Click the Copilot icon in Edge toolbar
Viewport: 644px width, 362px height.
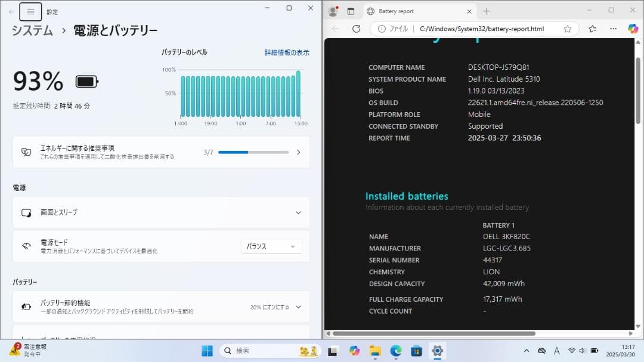pos(632,29)
